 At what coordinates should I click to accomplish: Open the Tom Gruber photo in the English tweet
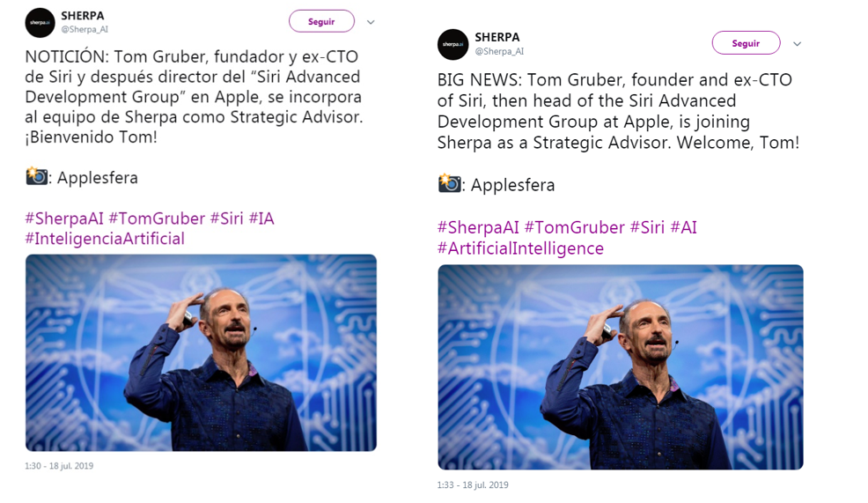pyautogui.click(x=620, y=366)
